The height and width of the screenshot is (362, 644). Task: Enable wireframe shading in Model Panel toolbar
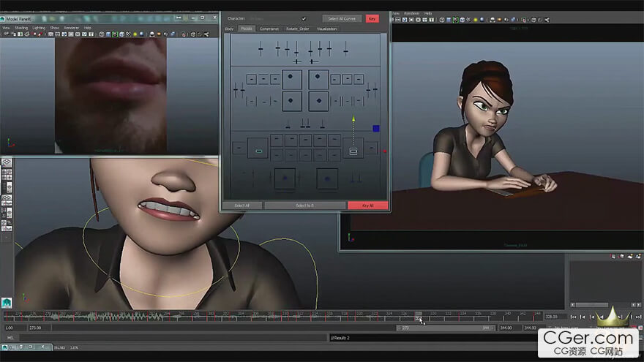pyautogui.click(x=102, y=34)
